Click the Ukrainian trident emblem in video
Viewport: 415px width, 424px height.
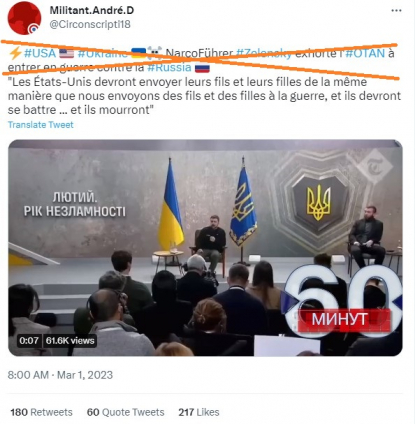click(318, 202)
